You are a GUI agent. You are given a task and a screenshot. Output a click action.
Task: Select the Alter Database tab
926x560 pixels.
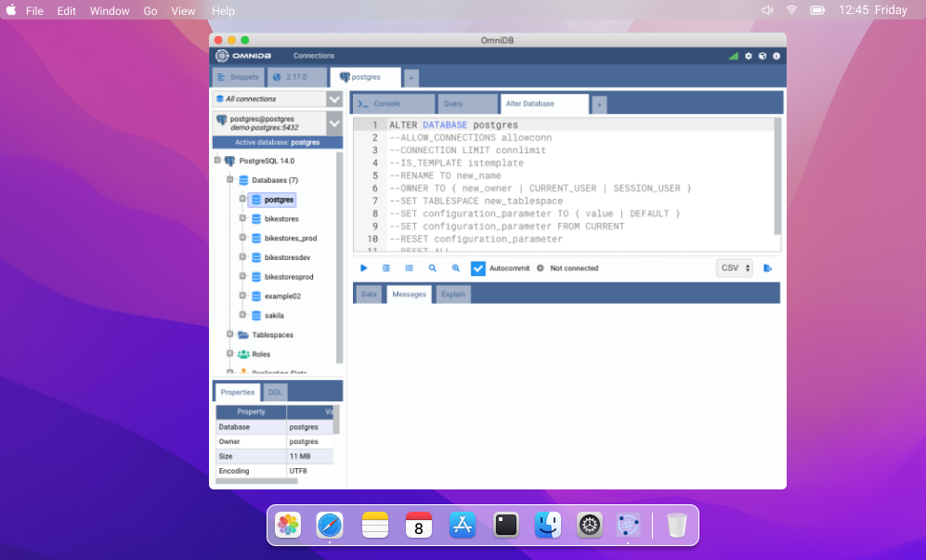point(544,104)
